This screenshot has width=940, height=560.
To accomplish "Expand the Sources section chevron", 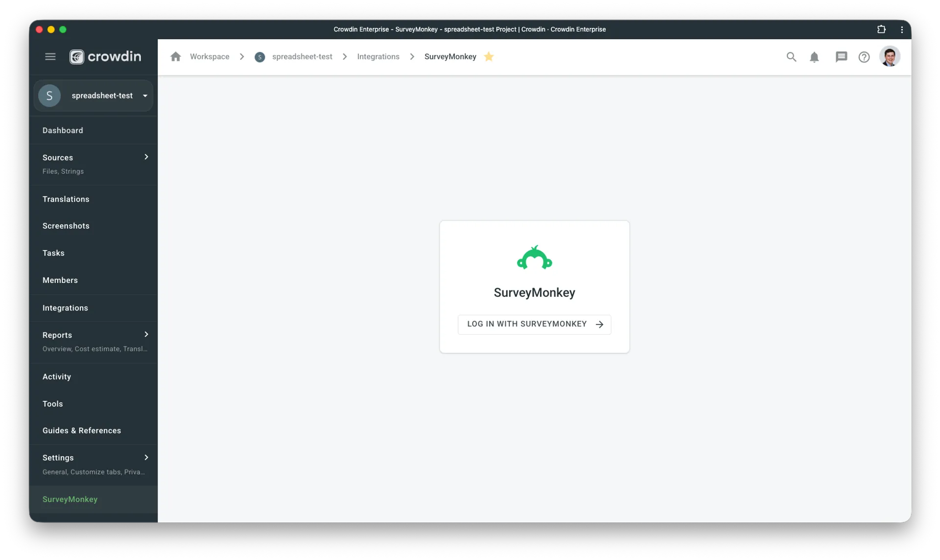I will (x=146, y=157).
